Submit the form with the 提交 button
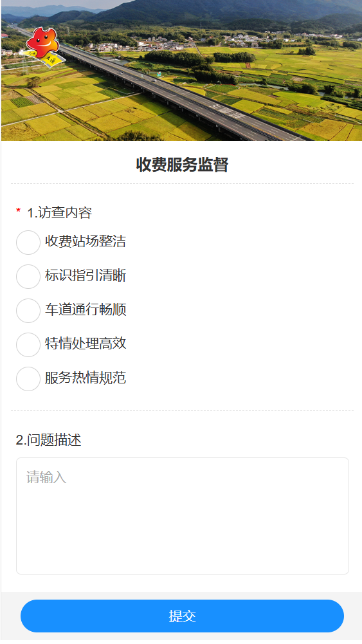The width and height of the screenshot is (362, 644). tap(182, 616)
